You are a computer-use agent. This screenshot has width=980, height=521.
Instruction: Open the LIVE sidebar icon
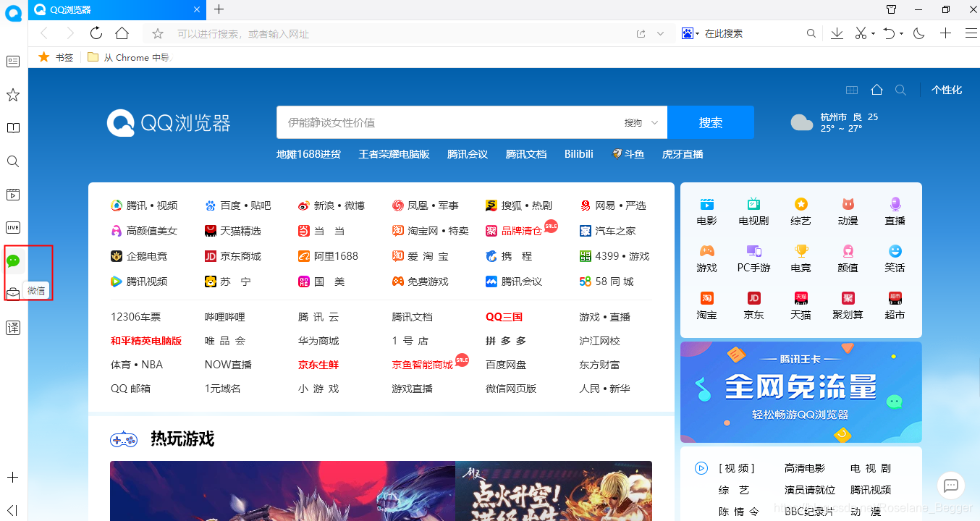(x=13, y=227)
